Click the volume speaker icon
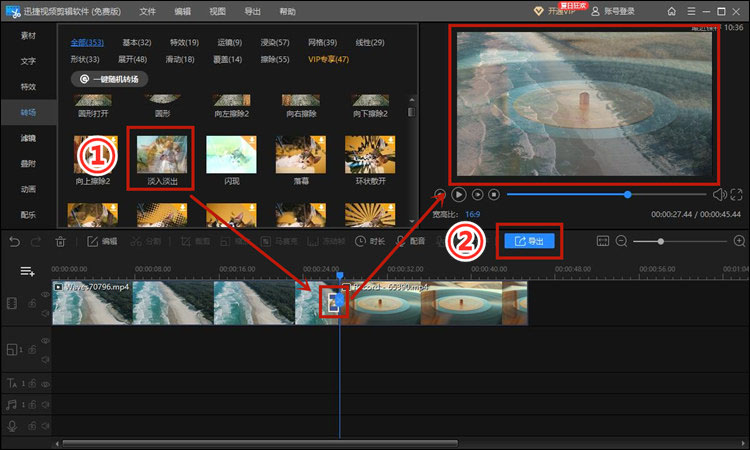This screenshot has height=450, width=750. tap(719, 195)
